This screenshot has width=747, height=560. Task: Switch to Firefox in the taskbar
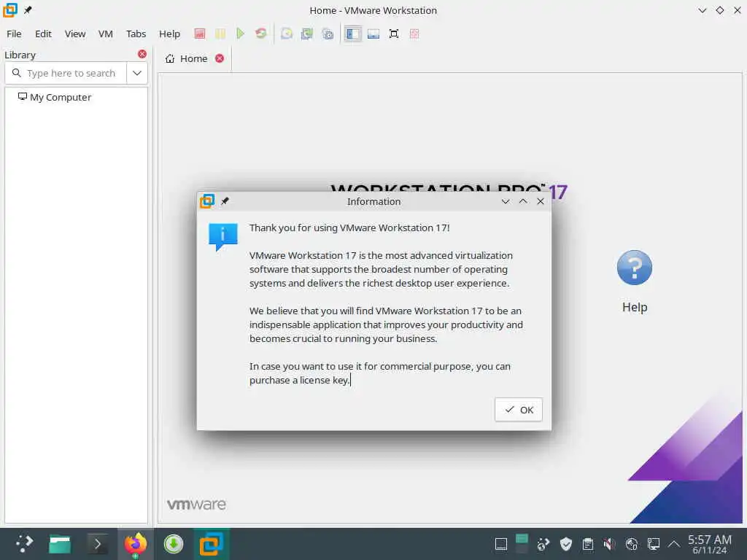(135, 544)
